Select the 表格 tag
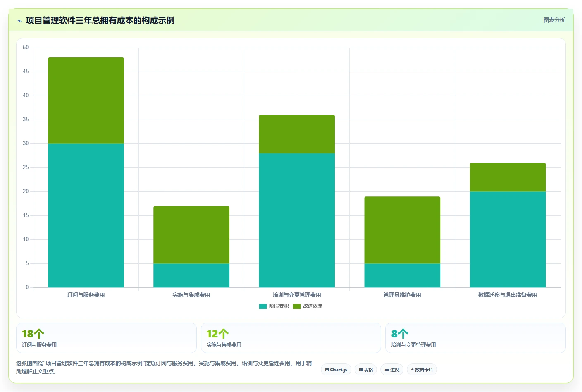582x392 pixels. coord(366,370)
